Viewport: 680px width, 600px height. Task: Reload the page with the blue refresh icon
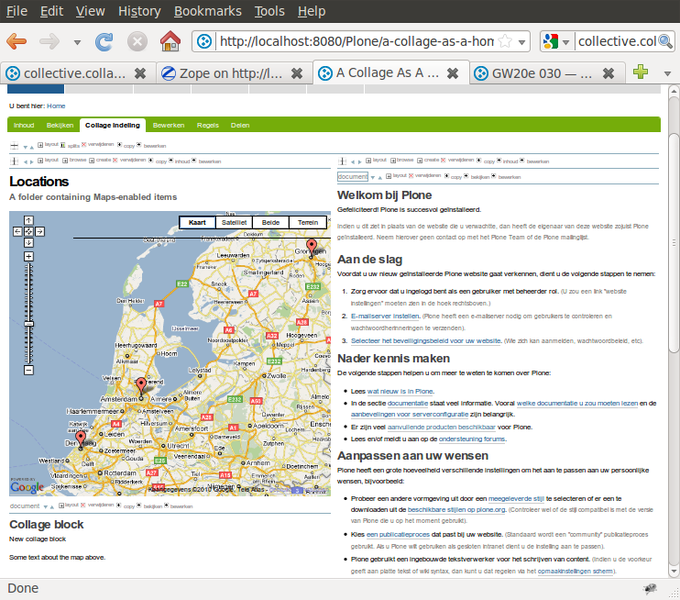pyautogui.click(x=104, y=42)
